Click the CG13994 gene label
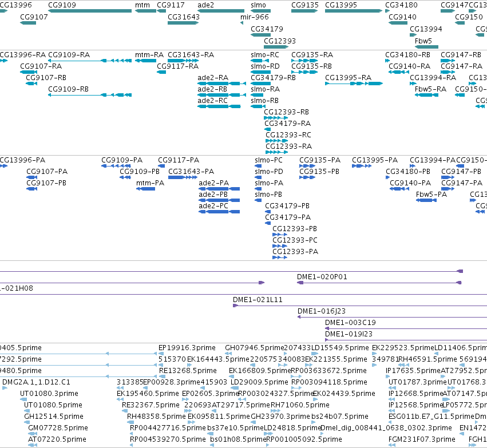The height and width of the screenshot is (448, 487). coord(426,29)
